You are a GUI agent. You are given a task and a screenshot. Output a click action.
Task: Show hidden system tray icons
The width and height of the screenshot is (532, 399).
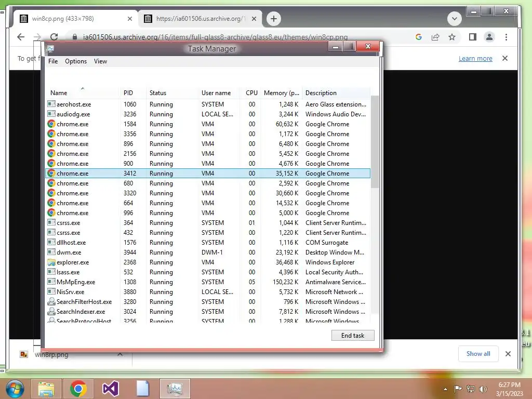(x=445, y=389)
